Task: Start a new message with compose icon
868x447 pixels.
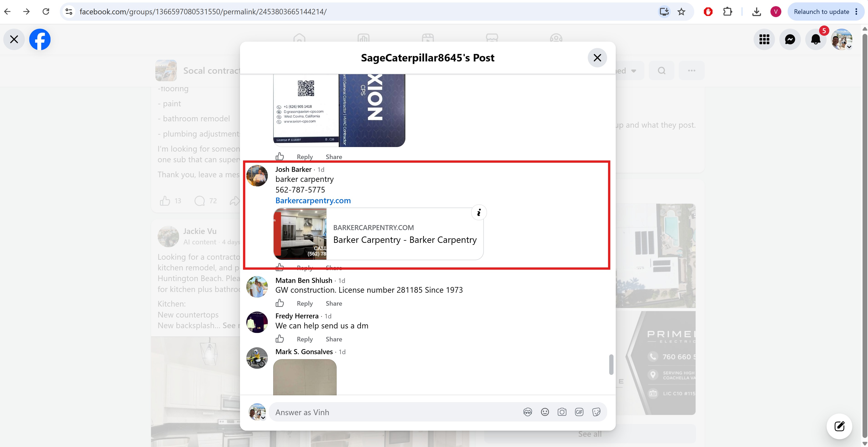Action: [839, 427]
